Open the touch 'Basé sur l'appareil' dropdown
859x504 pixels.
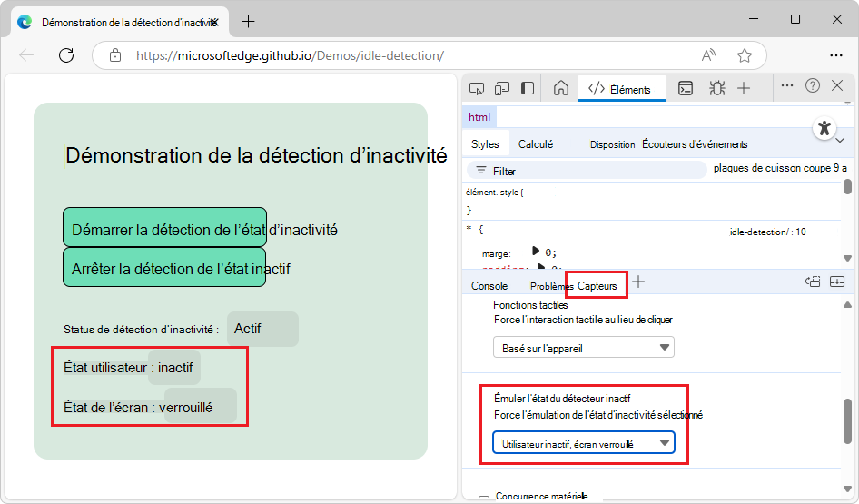584,348
